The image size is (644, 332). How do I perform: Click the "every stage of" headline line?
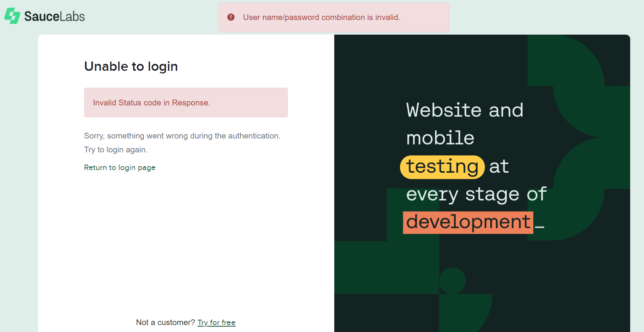coord(476,194)
